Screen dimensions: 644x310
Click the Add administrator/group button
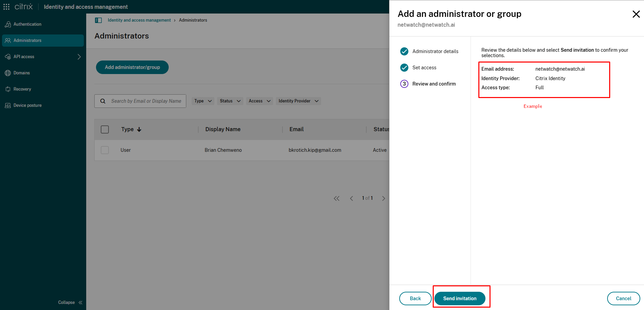coord(132,67)
